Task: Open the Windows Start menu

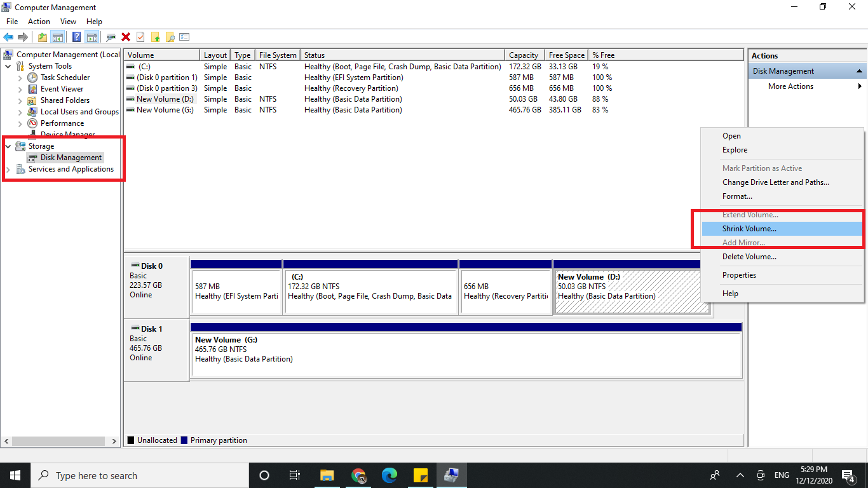Action: tap(15, 475)
